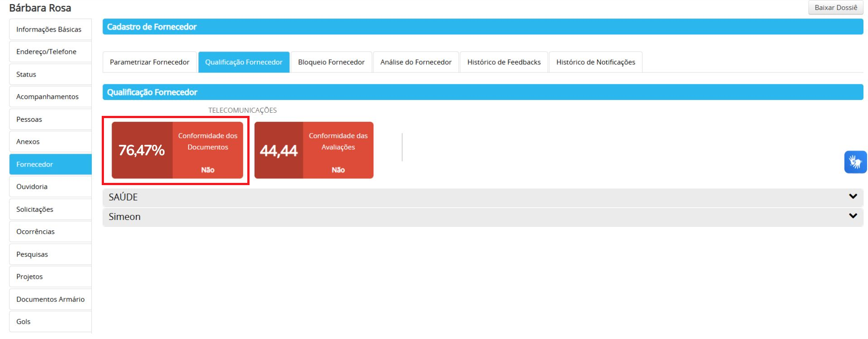Open Ocorrências in the sidebar
868x339 pixels.
click(50, 231)
